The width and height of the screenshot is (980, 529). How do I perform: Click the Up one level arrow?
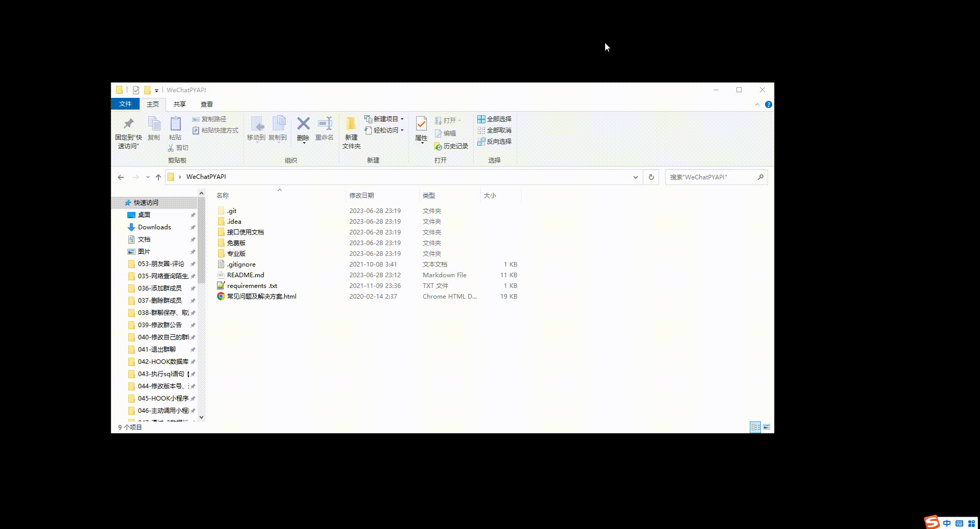[x=158, y=177]
